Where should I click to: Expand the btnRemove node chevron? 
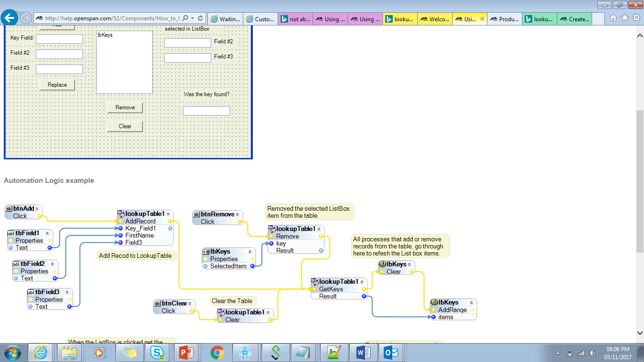point(238,214)
